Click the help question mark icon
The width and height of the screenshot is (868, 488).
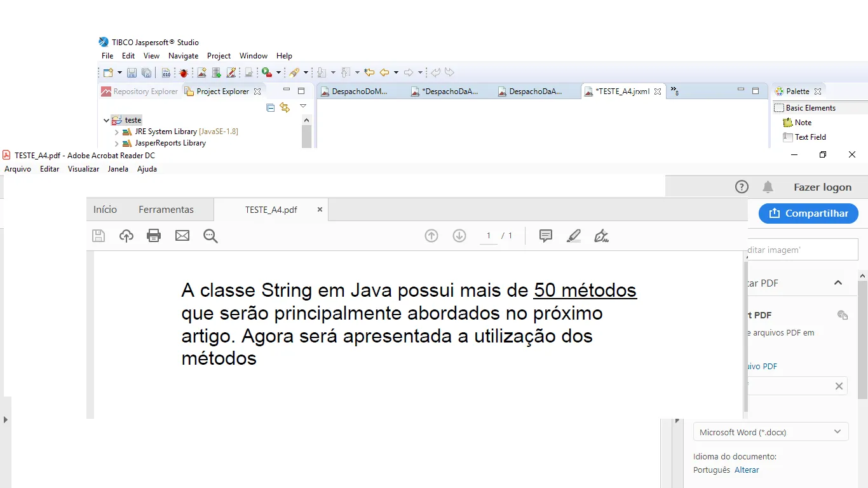coord(742,187)
